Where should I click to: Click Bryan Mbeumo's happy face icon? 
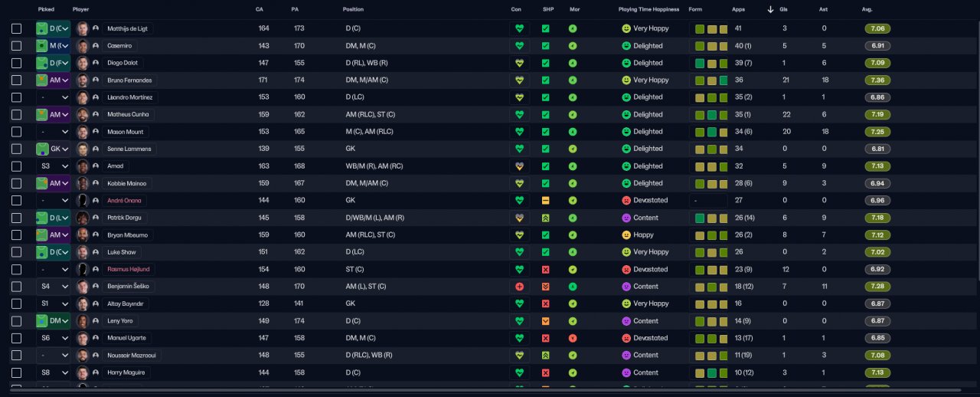click(626, 235)
